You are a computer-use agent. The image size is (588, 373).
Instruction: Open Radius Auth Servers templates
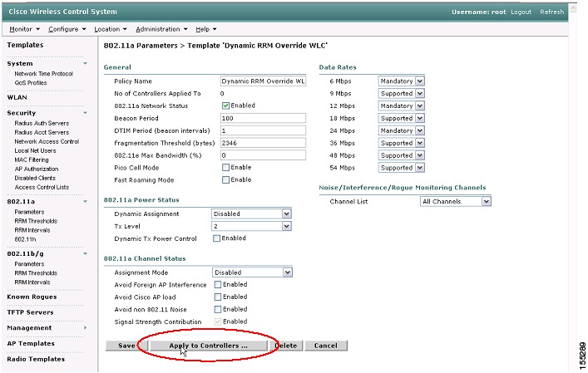[x=42, y=123]
